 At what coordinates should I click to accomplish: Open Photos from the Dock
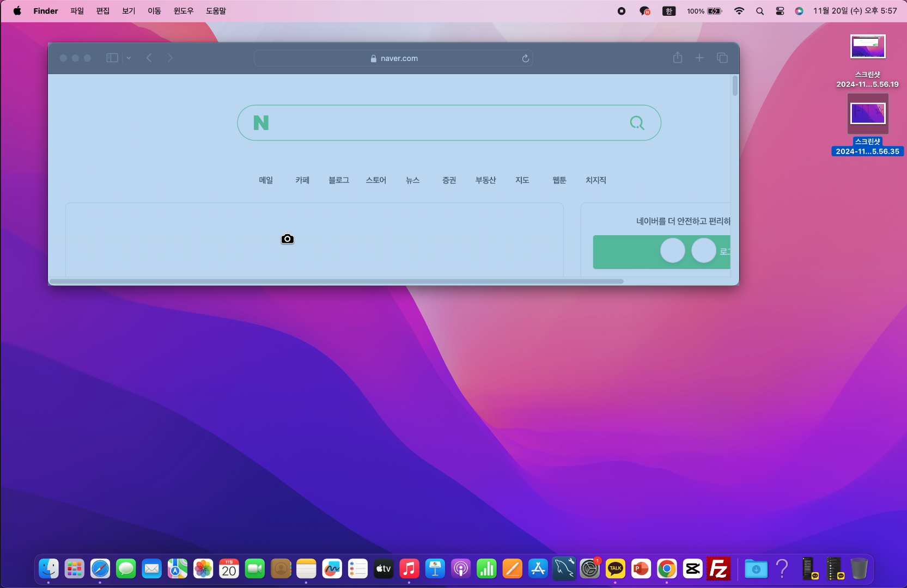(x=203, y=569)
